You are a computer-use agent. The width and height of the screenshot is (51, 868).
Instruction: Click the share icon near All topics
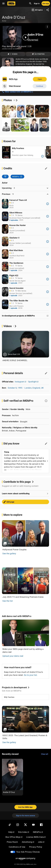tap(47, 10)
